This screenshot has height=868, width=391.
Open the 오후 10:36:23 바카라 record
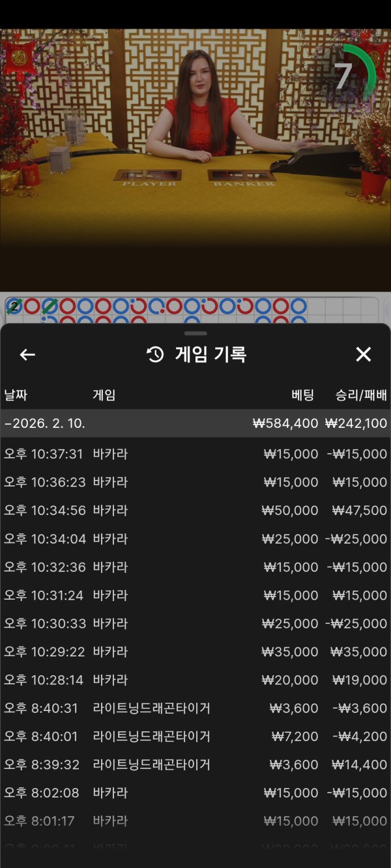coord(195,483)
